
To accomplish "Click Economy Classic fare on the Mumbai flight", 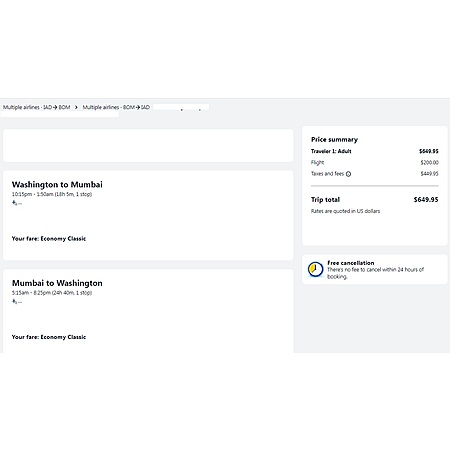I will tap(49, 337).
